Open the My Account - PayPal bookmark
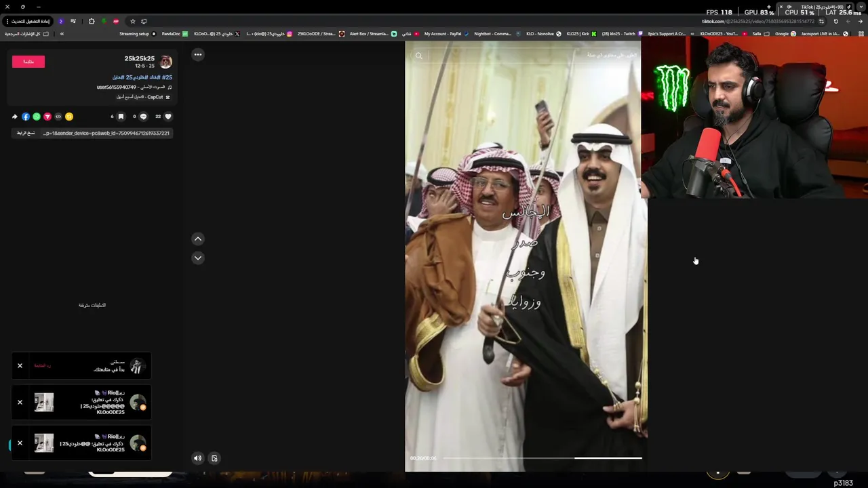868x488 pixels. [x=446, y=34]
